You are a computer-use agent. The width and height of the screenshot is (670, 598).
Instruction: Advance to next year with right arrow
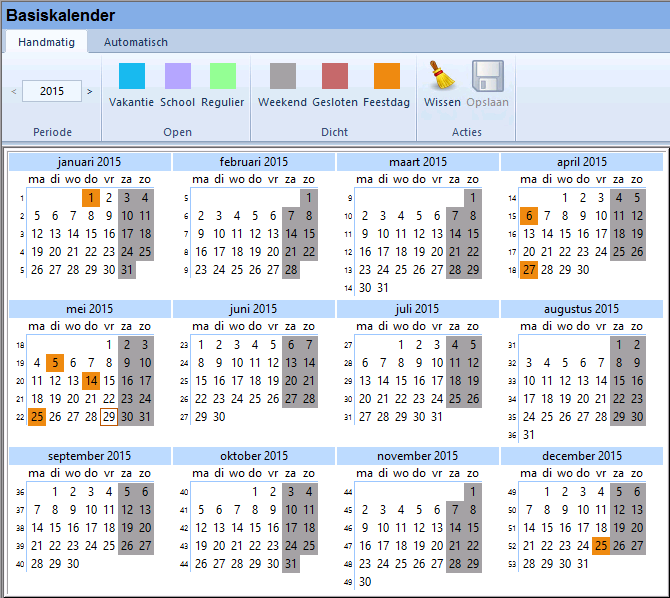click(x=90, y=91)
